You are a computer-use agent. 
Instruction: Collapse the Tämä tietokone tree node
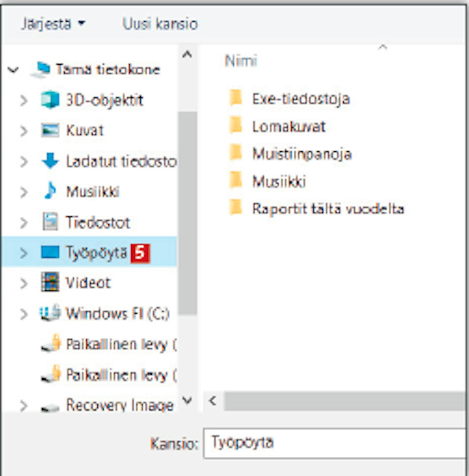click(x=13, y=70)
